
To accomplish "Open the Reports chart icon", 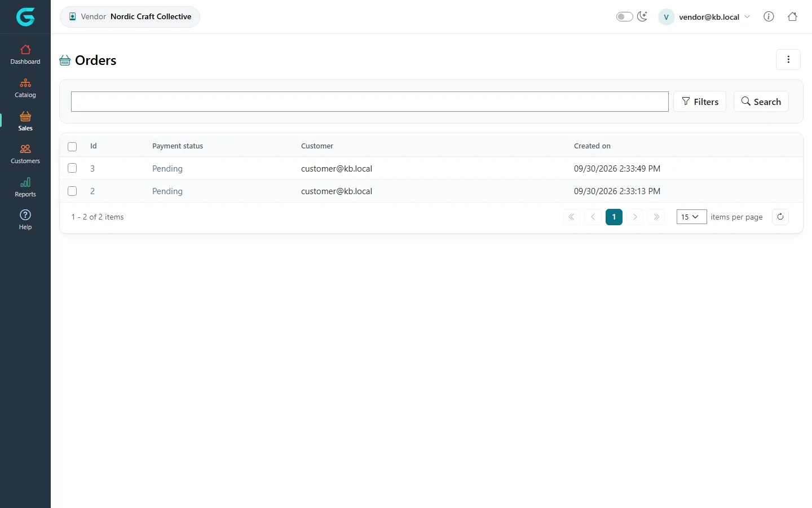I will pos(25,182).
